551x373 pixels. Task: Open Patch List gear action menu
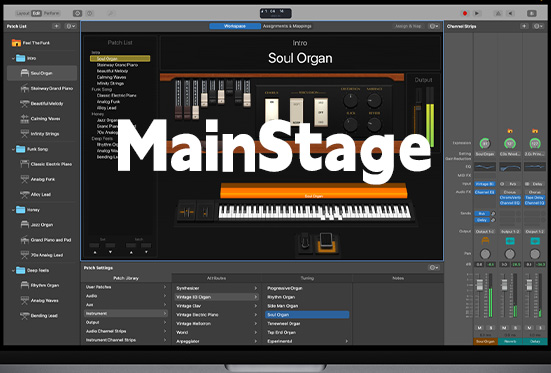tap(70, 26)
